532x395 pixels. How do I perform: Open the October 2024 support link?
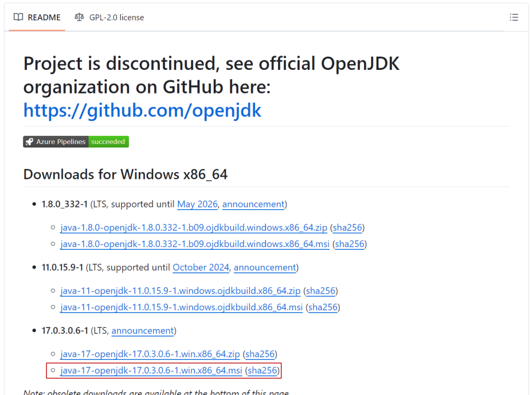pyautogui.click(x=201, y=267)
